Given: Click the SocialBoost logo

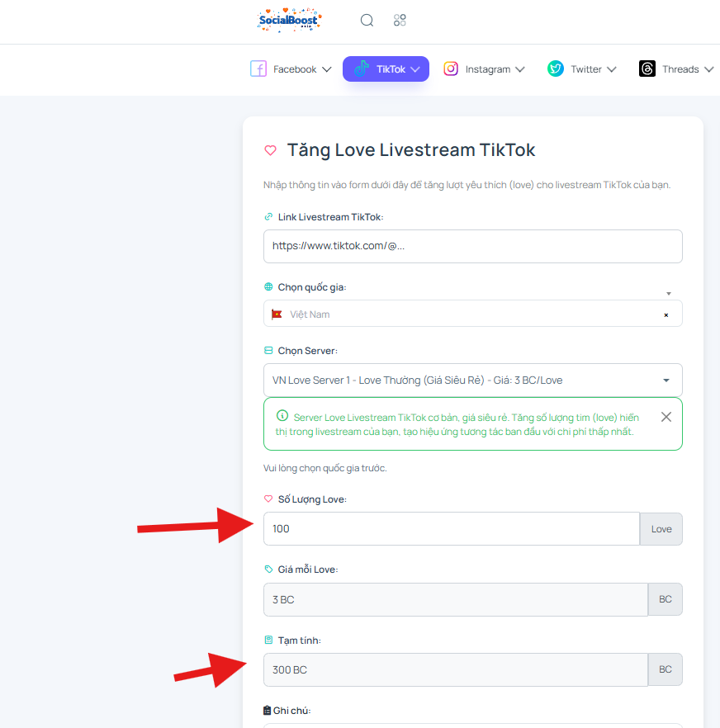Looking at the screenshot, I should [289, 20].
